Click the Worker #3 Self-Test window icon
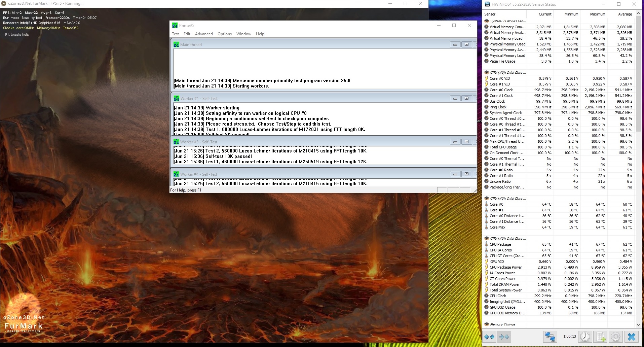 tap(176, 142)
